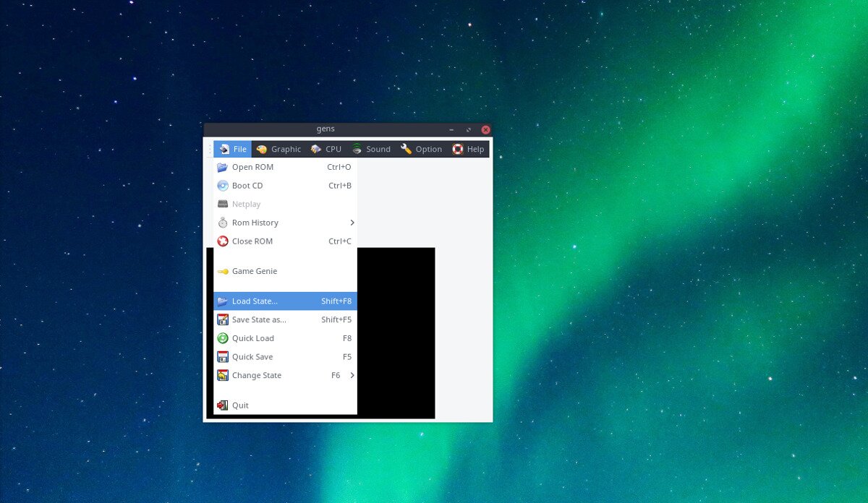Viewport: 868px width, 503px height.
Task: Click the Boot CD disc icon
Action: (x=223, y=186)
